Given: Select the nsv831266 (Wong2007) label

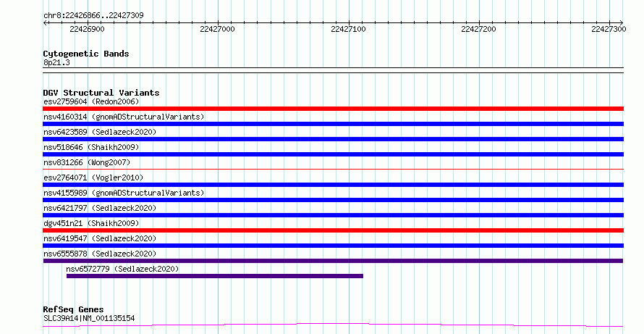Looking at the screenshot, I should 87,162.
